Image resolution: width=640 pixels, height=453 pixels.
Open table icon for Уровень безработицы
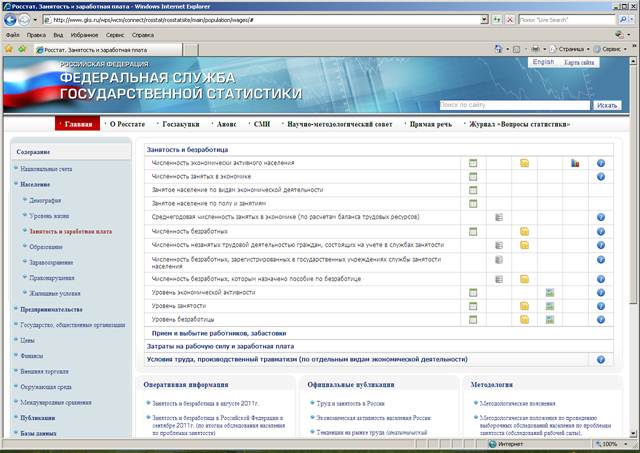pyautogui.click(x=473, y=320)
